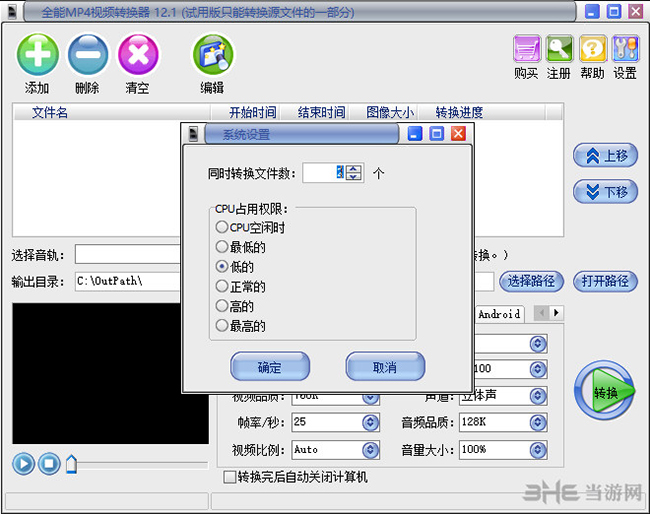The image size is (650, 514).
Task: Click the simultaneous conversion count field
Action: (324, 172)
